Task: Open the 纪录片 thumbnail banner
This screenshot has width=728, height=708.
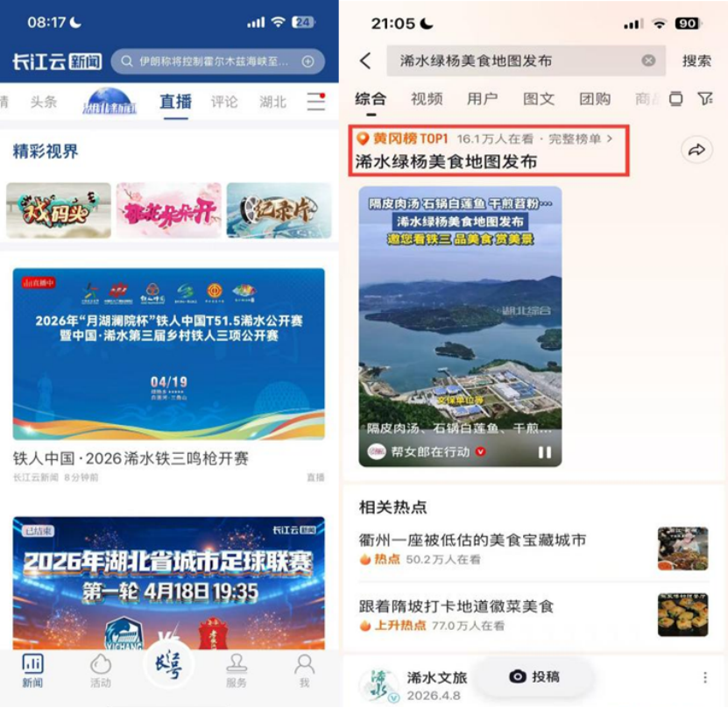Action: 279,210
